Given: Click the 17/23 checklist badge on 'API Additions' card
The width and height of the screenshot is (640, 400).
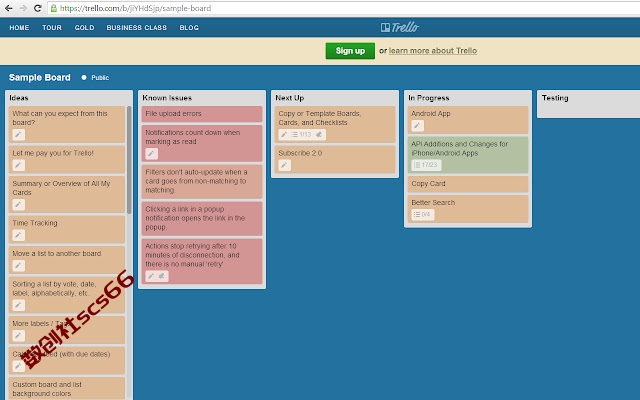Looking at the screenshot, I should pos(426,165).
